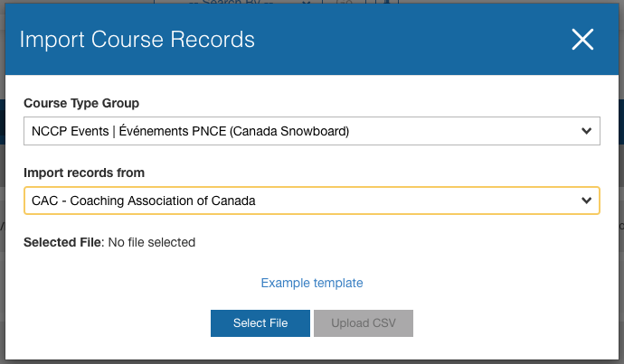Click the Selected File label
This screenshot has height=364, width=624.
tap(63, 242)
